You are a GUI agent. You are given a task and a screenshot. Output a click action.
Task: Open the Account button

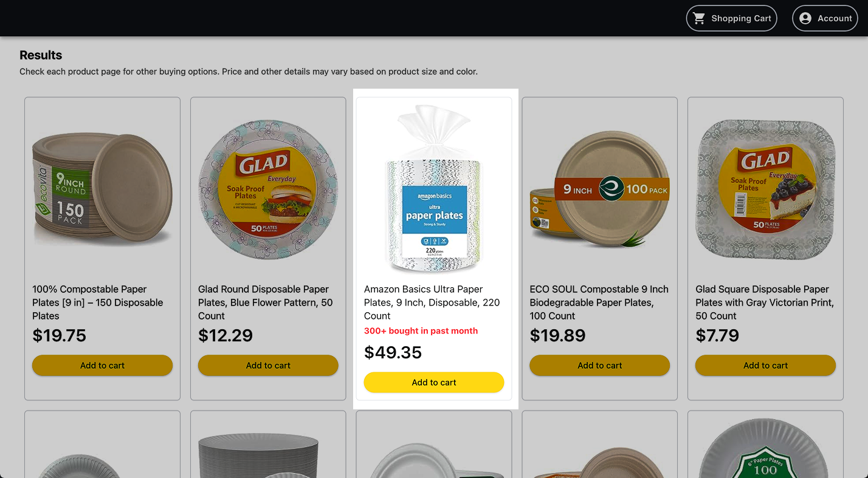pos(825,18)
